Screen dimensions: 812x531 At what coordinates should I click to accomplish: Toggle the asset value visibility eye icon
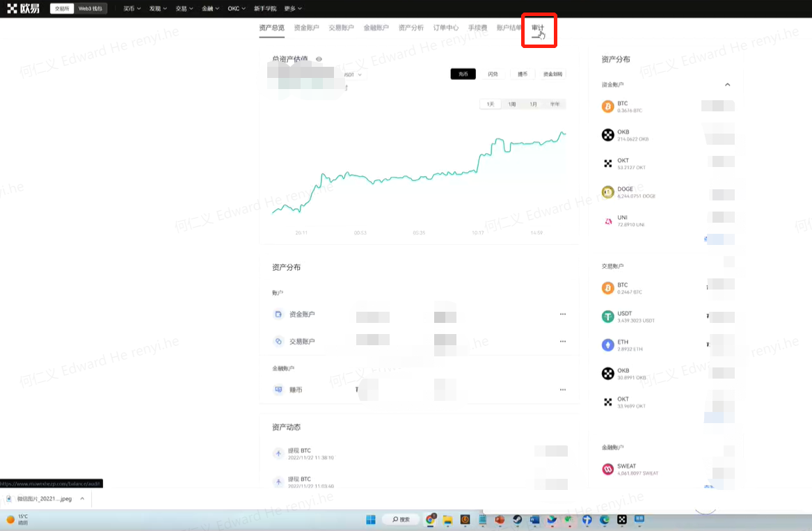pos(319,59)
